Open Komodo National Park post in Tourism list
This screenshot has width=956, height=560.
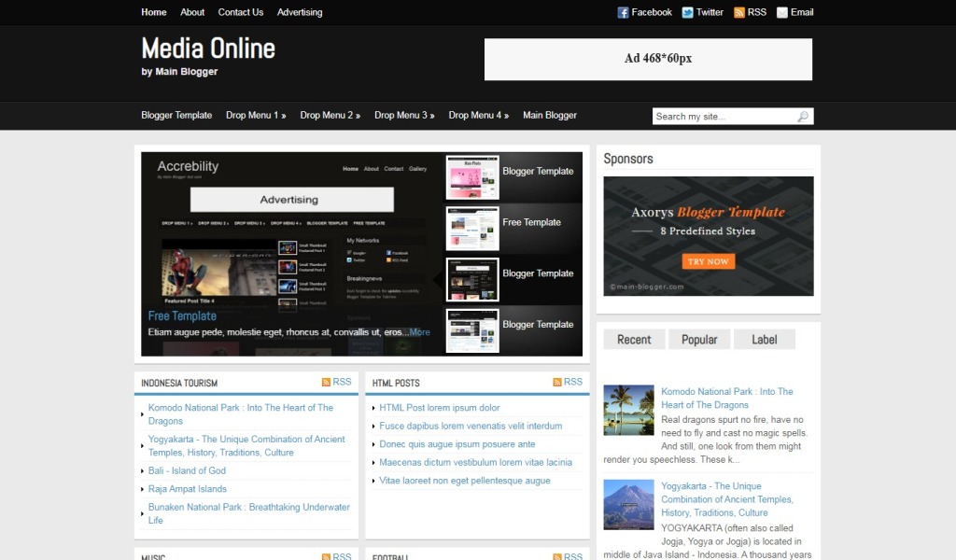[x=240, y=414]
